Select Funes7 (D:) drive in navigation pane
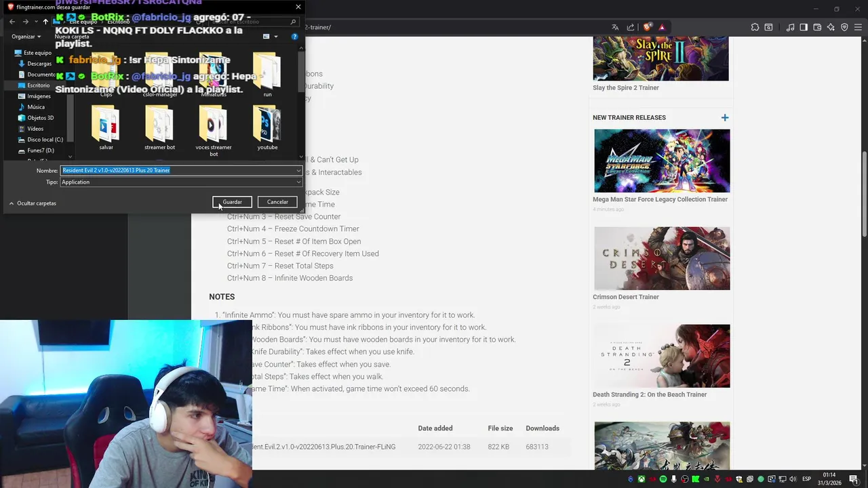Screen dimensions: 868x488 (x=37, y=150)
